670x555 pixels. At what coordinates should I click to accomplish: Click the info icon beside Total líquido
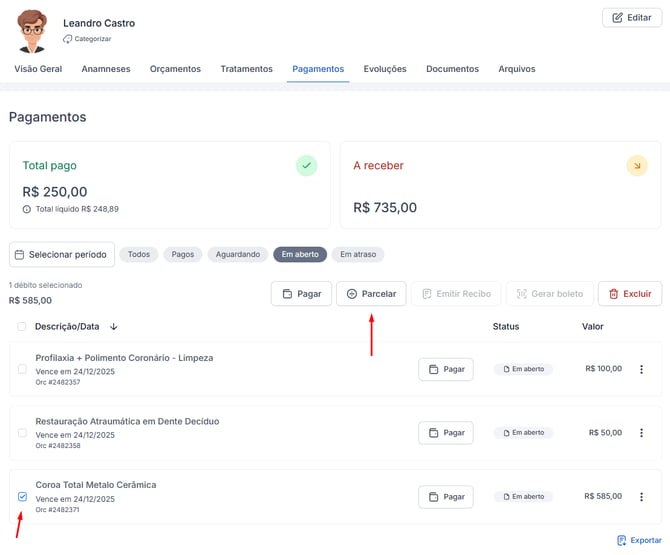tap(27, 209)
